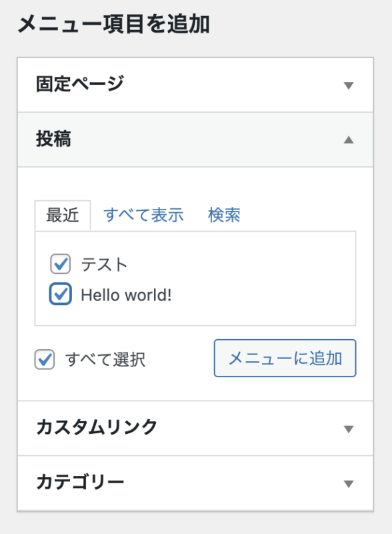Expand the カテゴリー section header
This screenshot has height=534, width=392.
click(x=195, y=483)
